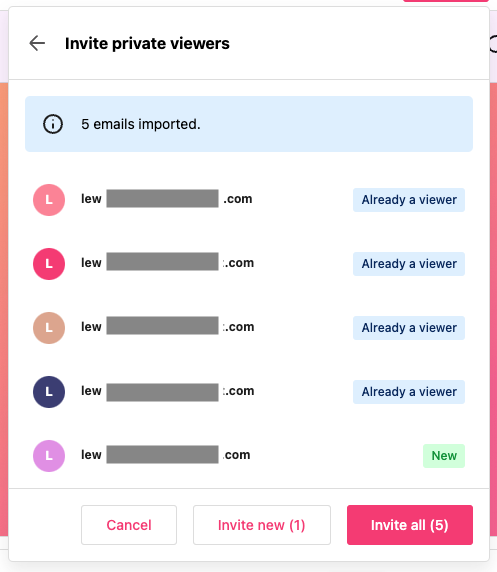Click the green New badge
Image resolution: width=497 pixels, height=572 pixels.
444,456
